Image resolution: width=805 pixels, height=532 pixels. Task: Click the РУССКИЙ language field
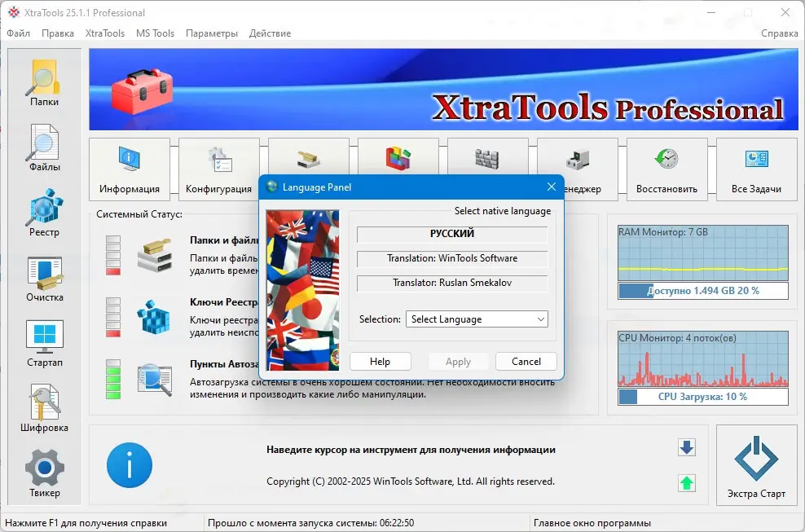pyautogui.click(x=452, y=234)
